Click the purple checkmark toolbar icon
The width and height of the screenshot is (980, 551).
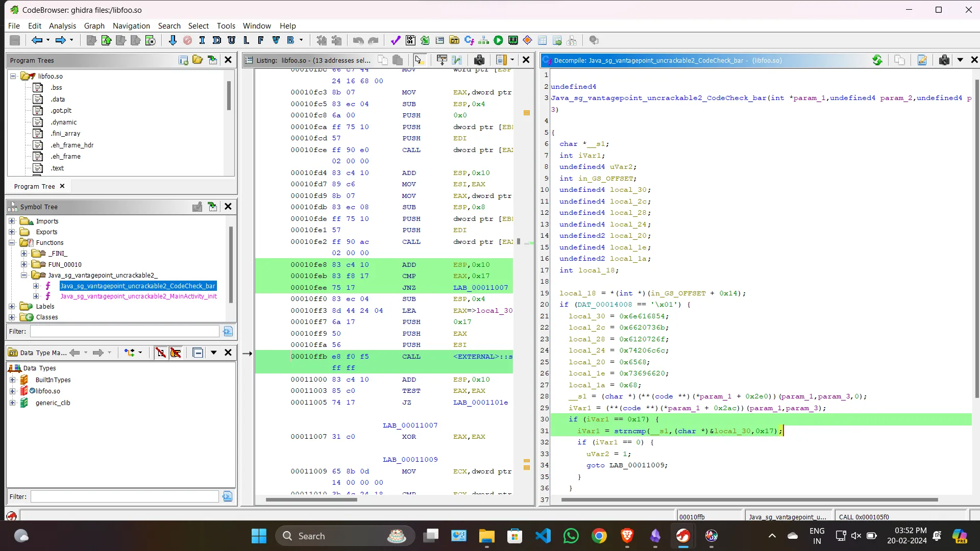tap(396, 40)
